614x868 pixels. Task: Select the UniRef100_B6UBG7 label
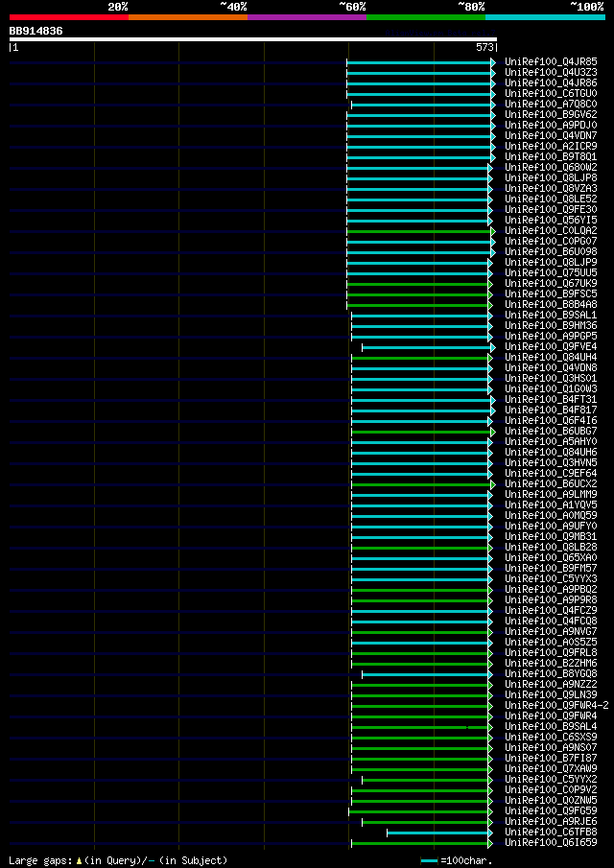point(551,432)
